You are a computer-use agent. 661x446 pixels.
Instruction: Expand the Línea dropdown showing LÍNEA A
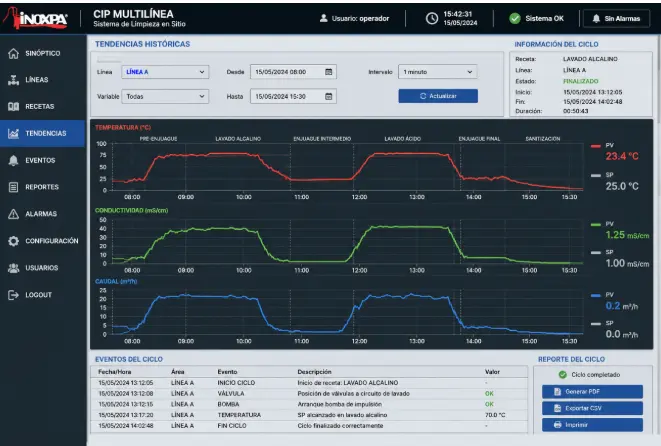165,72
